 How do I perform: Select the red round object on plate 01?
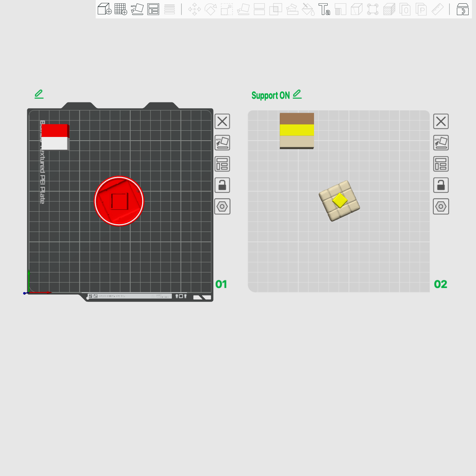[119, 201]
